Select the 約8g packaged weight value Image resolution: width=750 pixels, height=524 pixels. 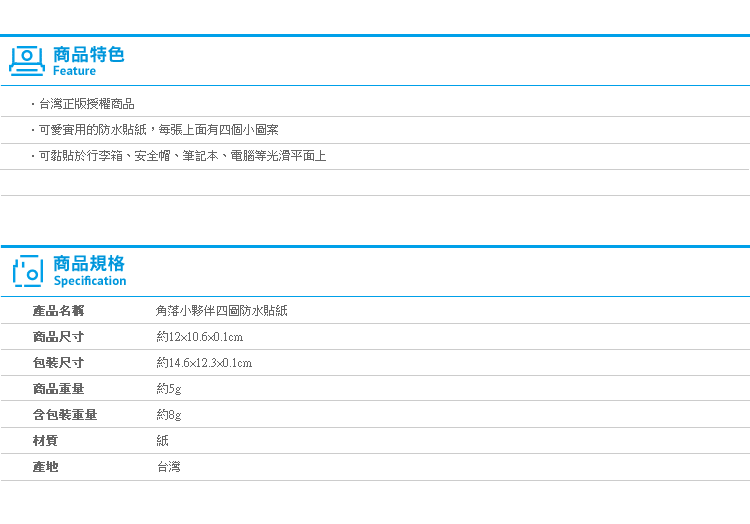click(x=169, y=415)
